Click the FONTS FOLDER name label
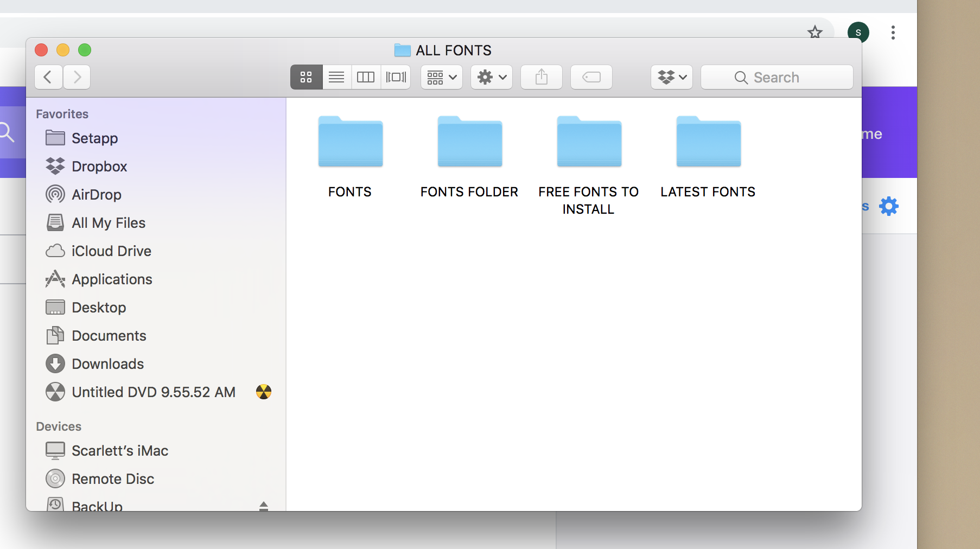This screenshot has height=549, width=980. 469,192
